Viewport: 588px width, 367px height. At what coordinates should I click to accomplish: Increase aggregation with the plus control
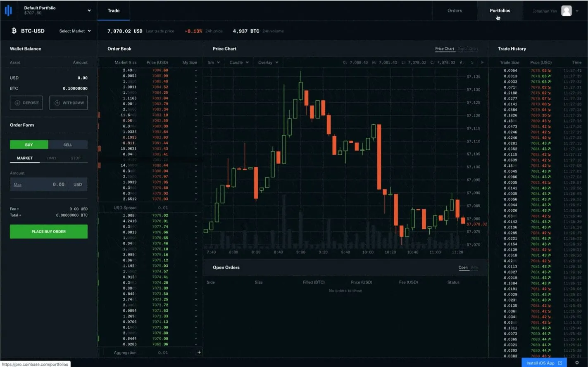tap(199, 352)
